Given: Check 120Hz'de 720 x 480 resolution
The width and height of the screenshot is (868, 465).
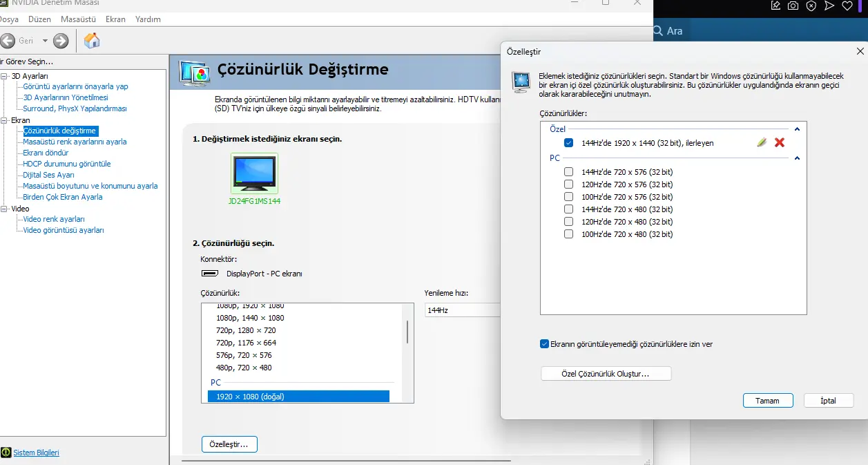Looking at the screenshot, I should 568,222.
